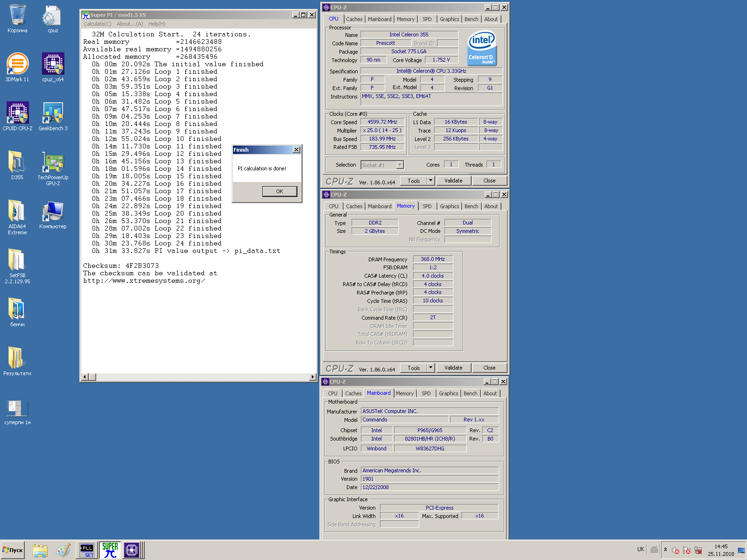Switch to CPU tab in middle CPU-Z window
Image resolution: width=747 pixels, height=560 pixels.
tap(333, 206)
